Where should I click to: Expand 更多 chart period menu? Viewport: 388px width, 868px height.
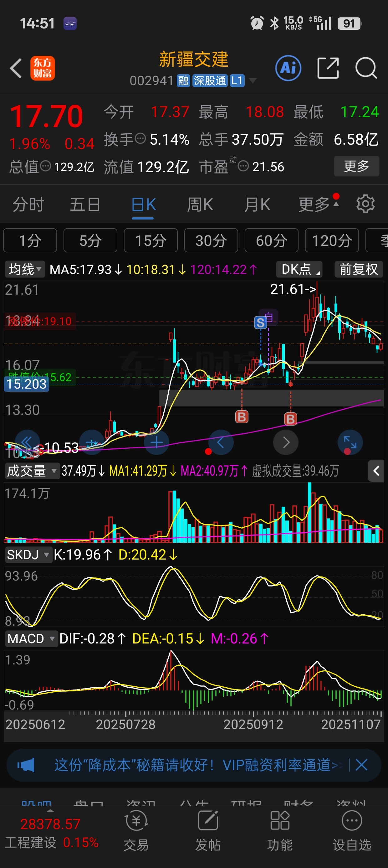[x=318, y=204]
